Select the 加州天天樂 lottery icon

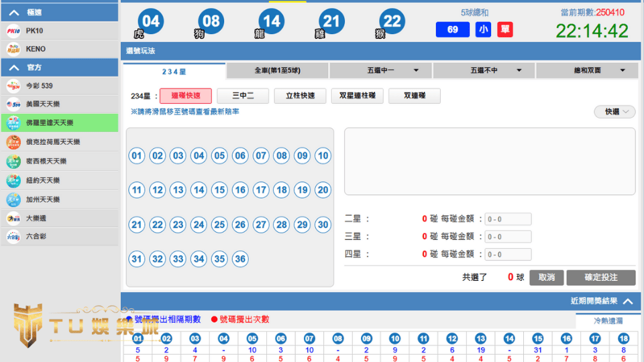(13, 200)
